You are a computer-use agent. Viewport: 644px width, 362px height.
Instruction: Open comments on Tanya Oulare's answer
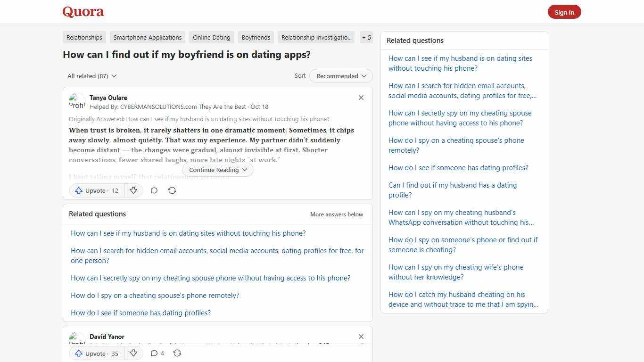[x=154, y=190]
